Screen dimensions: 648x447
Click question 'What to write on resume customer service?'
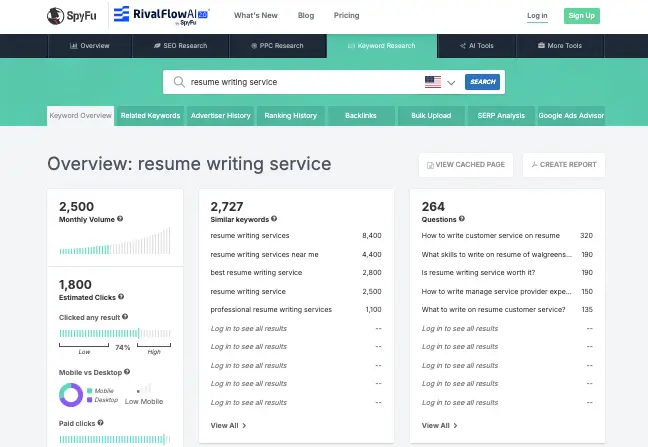(x=493, y=309)
